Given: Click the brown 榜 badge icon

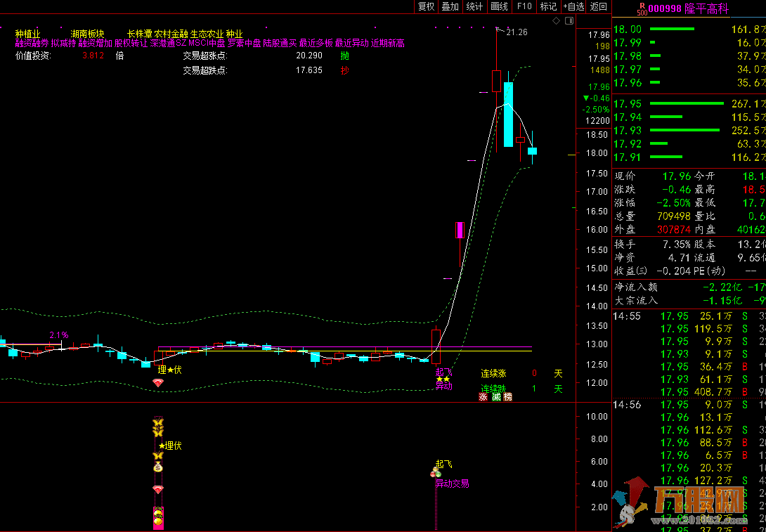Looking at the screenshot, I should 508,397.
